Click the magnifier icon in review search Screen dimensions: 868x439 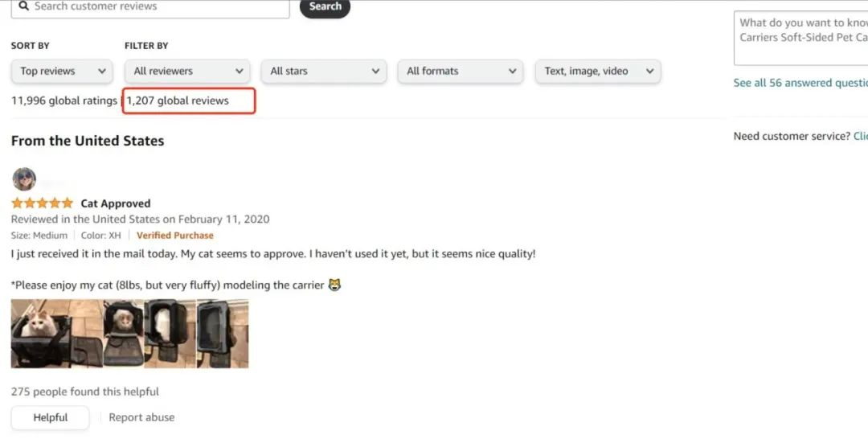click(24, 6)
